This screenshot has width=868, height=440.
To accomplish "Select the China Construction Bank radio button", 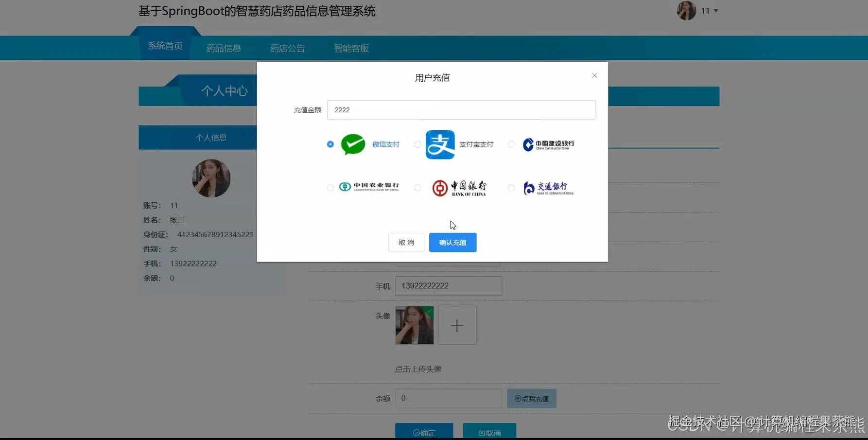I will (511, 144).
